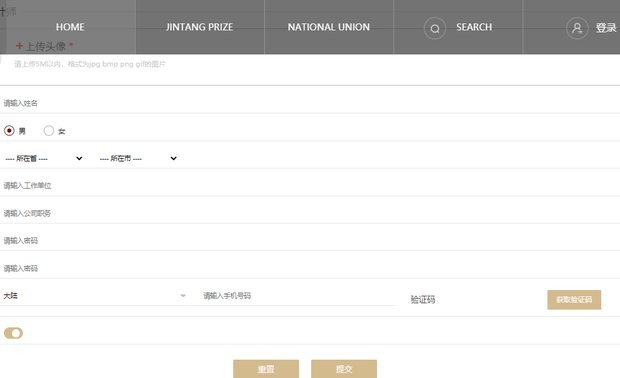Viewport: 620px width, 378px height.
Task: Open the HOME menu item
Action: [x=70, y=27]
